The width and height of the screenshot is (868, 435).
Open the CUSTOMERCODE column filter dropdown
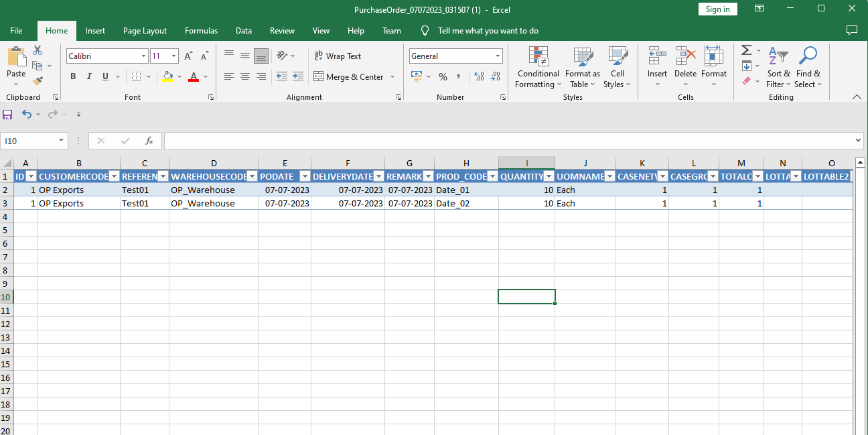click(114, 176)
